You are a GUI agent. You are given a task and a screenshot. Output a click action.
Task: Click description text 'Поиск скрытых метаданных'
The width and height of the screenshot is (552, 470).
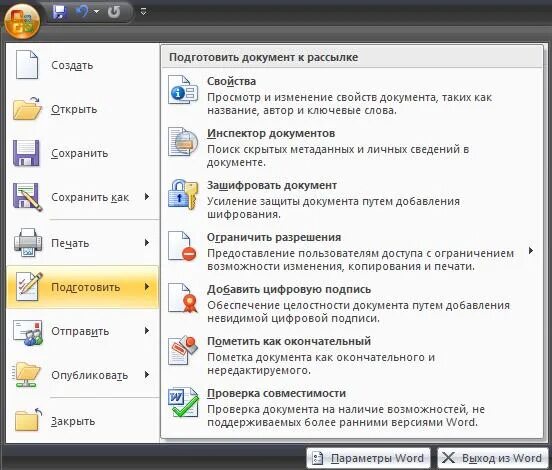pyautogui.click(x=280, y=150)
